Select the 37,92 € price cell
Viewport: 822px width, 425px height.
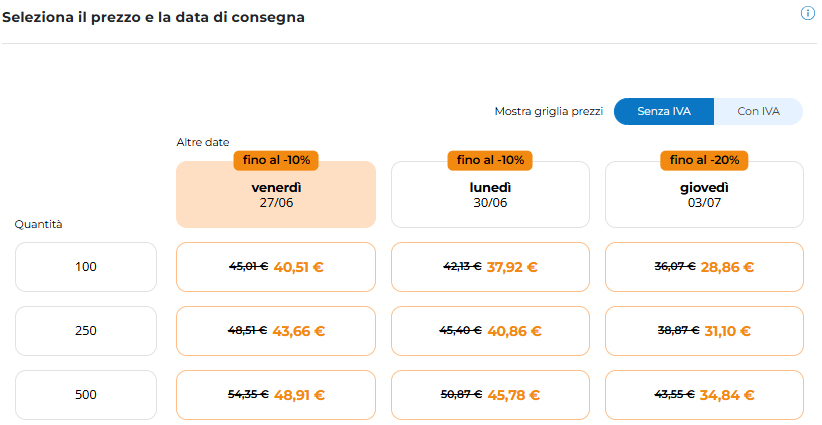[x=490, y=267]
